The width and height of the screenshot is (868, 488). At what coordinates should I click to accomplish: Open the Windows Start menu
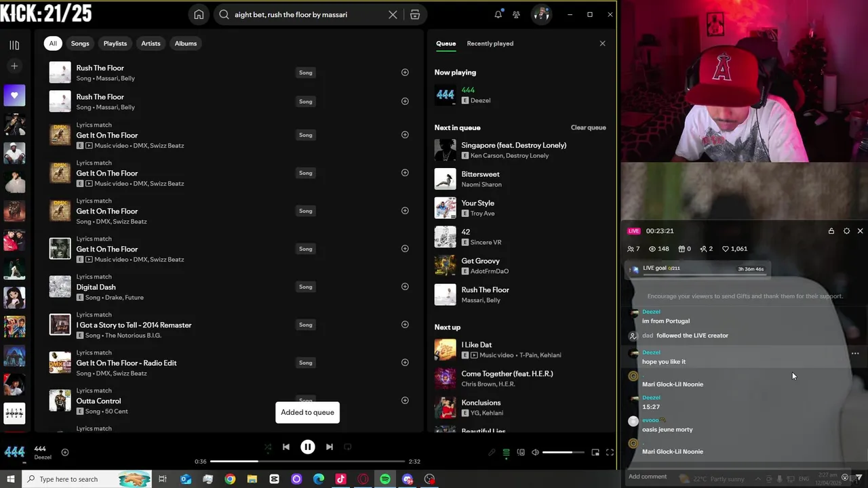[11, 479]
